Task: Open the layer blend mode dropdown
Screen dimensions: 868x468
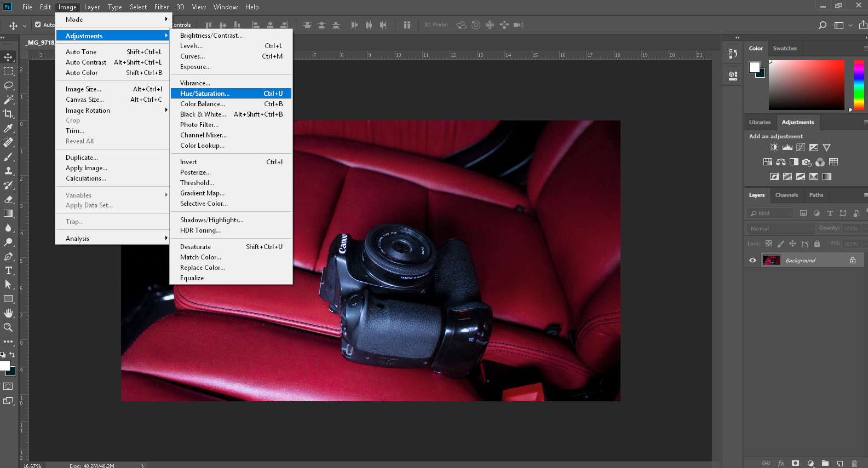Action: pos(781,228)
